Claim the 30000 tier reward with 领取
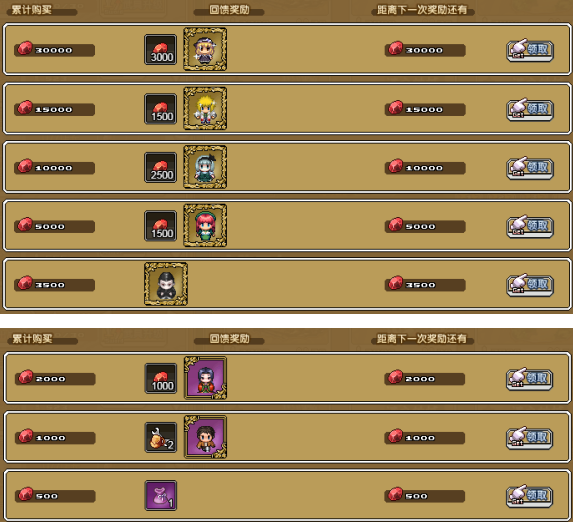 click(530, 50)
